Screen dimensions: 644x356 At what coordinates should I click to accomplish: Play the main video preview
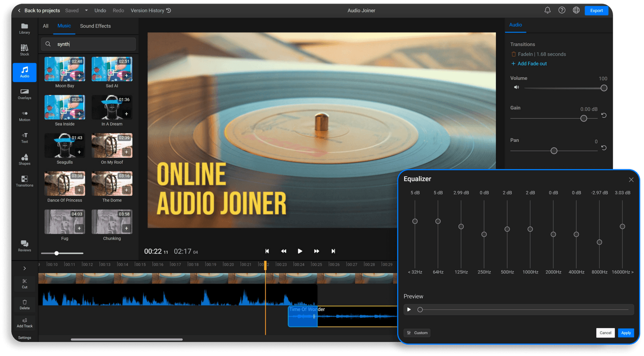point(300,251)
